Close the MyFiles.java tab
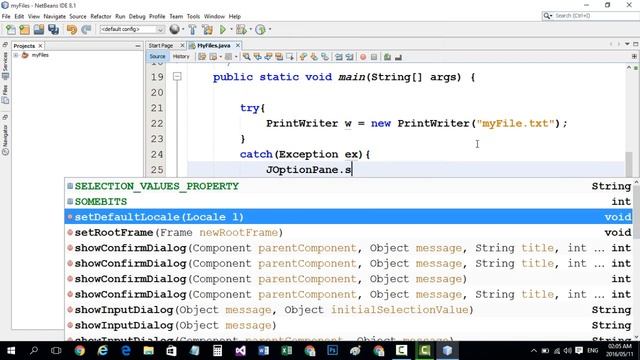This screenshot has height=360, width=640. click(x=238, y=45)
